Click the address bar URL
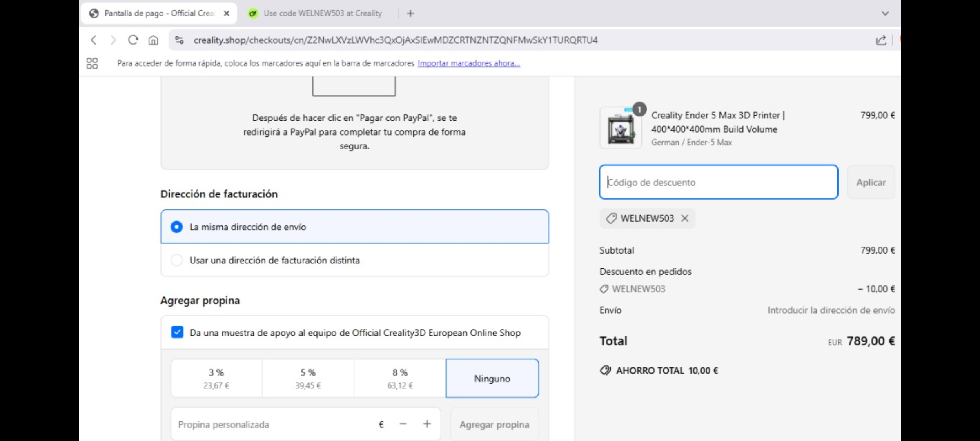Viewport: 980px width, 441px height. pyautogui.click(x=395, y=40)
